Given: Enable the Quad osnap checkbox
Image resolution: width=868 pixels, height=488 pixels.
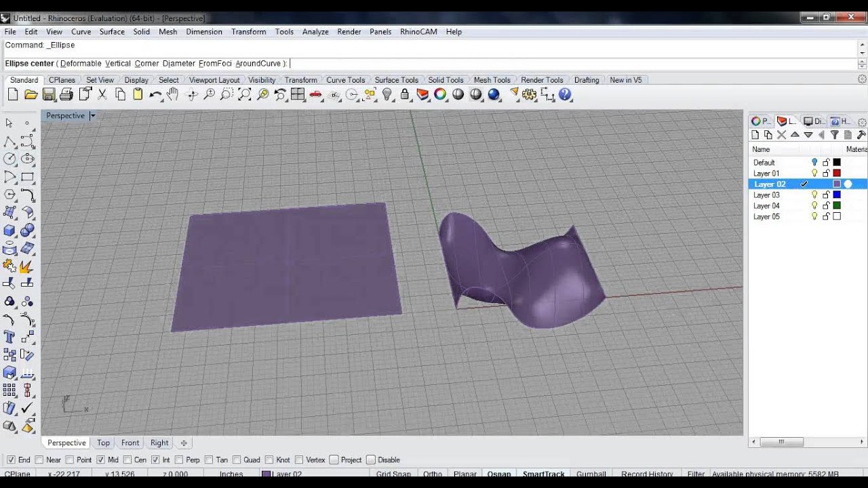Looking at the screenshot, I should click(237, 460).
